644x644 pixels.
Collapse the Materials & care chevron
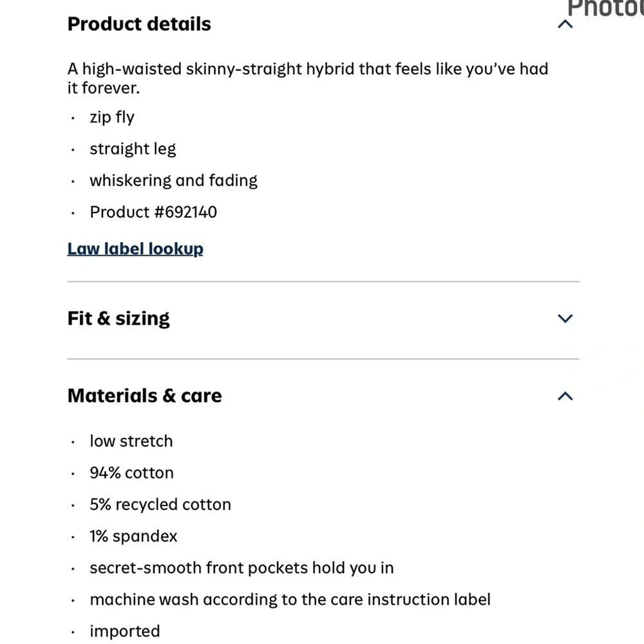click(565, 395)
